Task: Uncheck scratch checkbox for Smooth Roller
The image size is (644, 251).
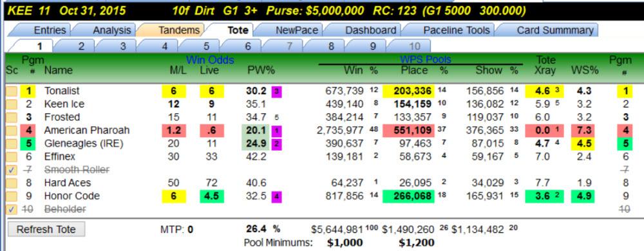Action: (x=11, y=170)
